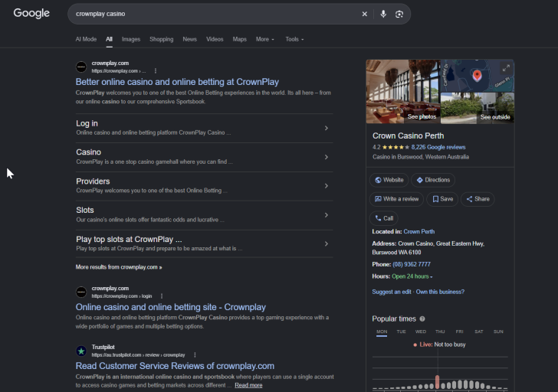Open See photos thumbnail
The width and height of the screenshot is (558, 392).
pos(403,91)
